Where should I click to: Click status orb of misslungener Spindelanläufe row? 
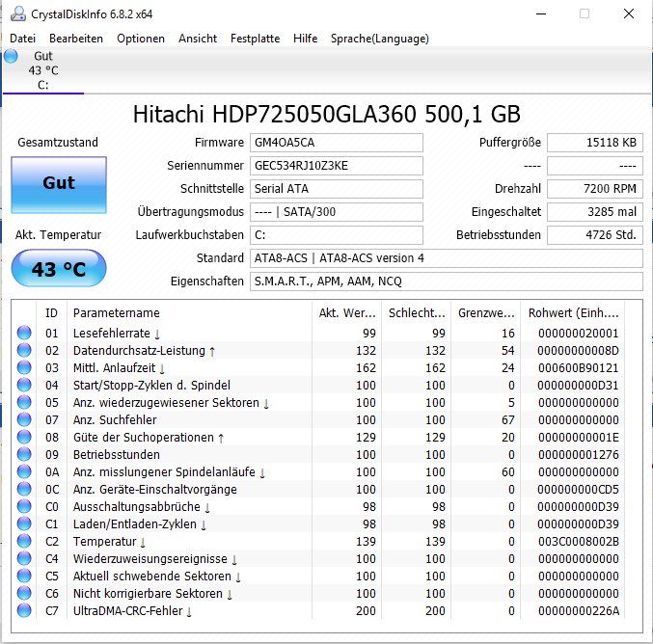point(24,471)
